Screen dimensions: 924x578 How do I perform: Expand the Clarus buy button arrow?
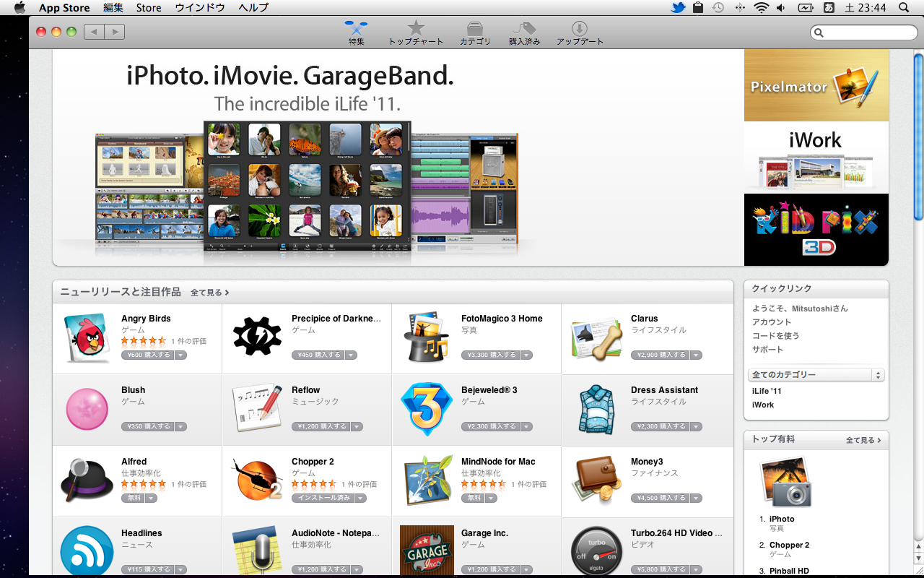(x=696, y=355)
